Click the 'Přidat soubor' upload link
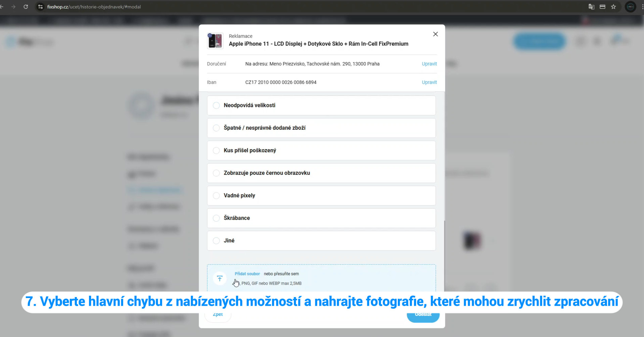644x337 pixels. [247, 274]
